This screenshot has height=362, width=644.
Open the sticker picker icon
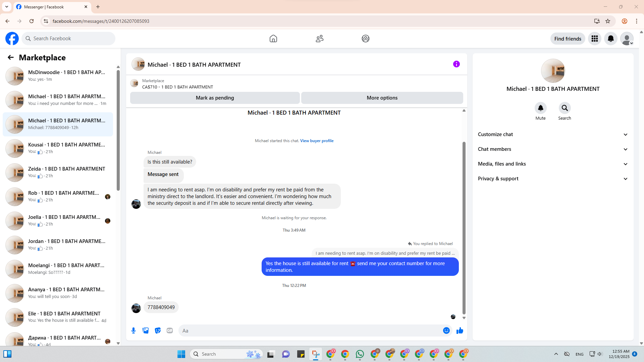158,330
